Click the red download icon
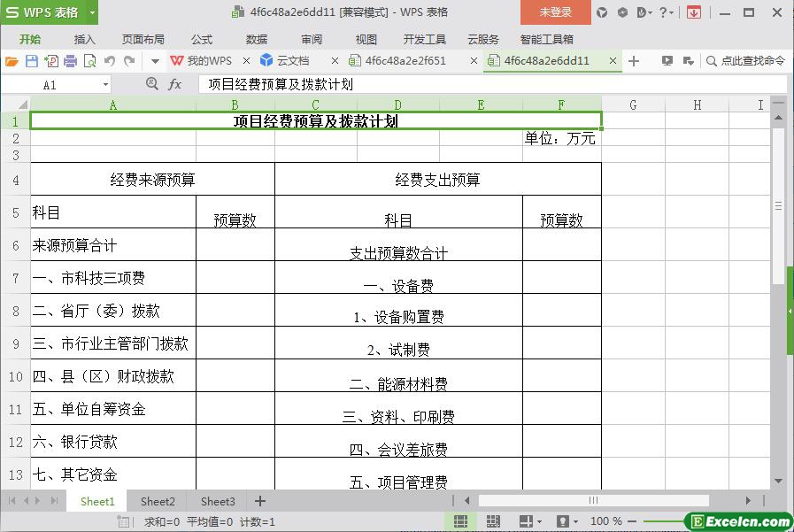Image resolution: width=794 pixels, height=532 pixels. point(694,12)
